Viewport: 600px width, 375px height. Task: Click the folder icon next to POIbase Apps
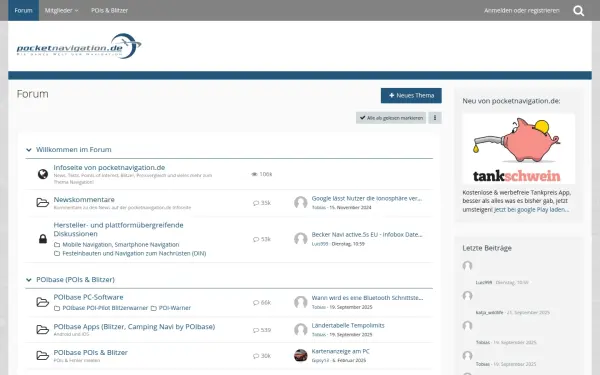point(42,329)
